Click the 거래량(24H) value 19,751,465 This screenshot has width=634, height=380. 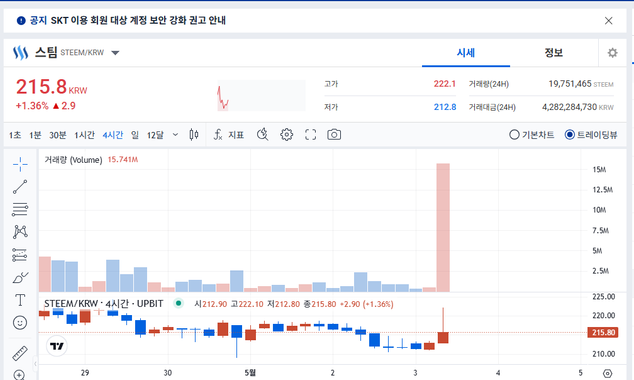[570, 84]
